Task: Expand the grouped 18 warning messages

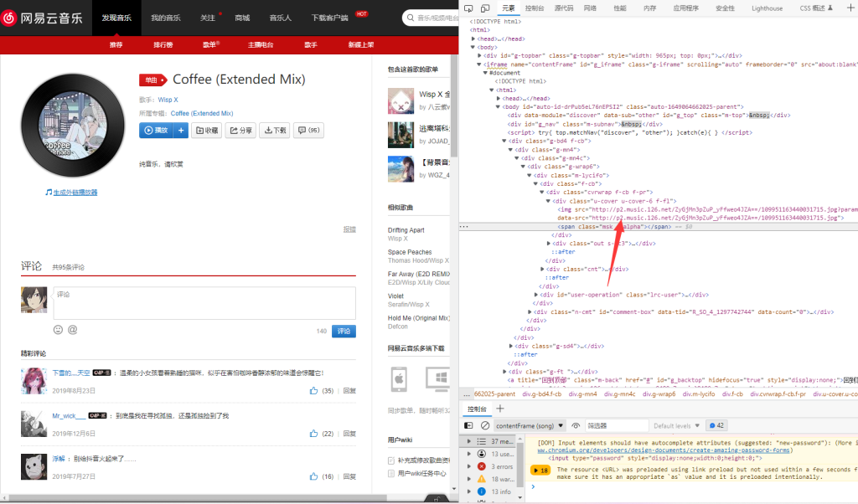Action: point(539,471)
